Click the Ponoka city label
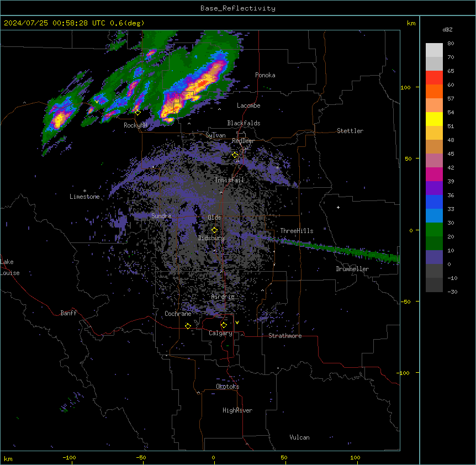The width and height of the screenshot is (476, 465). [x=265, y=75]
